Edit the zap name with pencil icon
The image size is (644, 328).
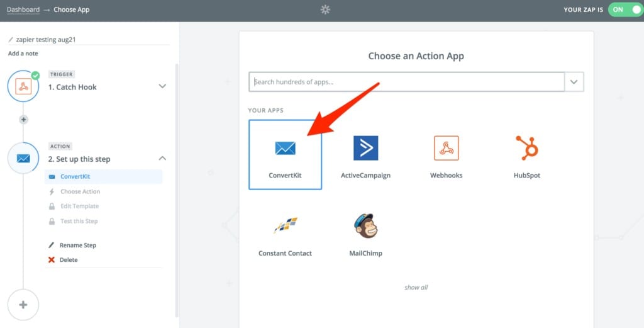click(x=11, y=40)
